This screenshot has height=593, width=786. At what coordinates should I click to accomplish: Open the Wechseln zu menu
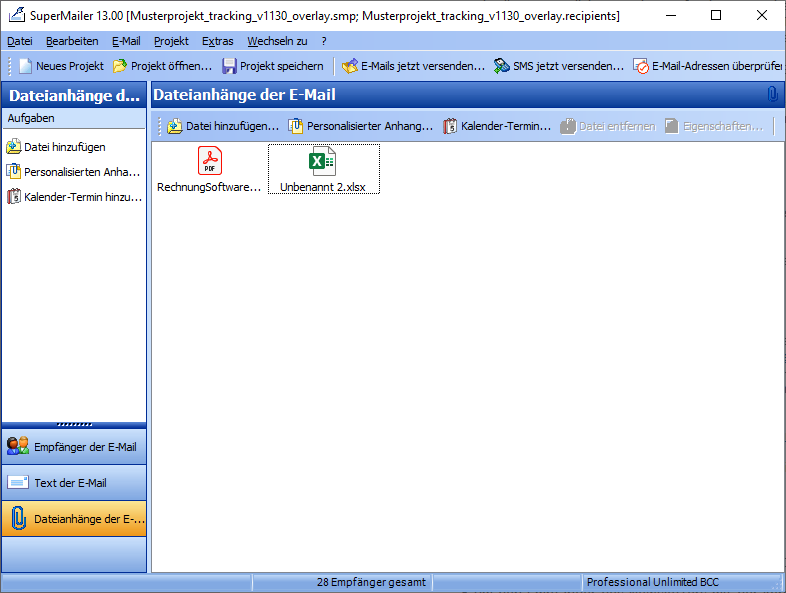[x=277, y=41]
